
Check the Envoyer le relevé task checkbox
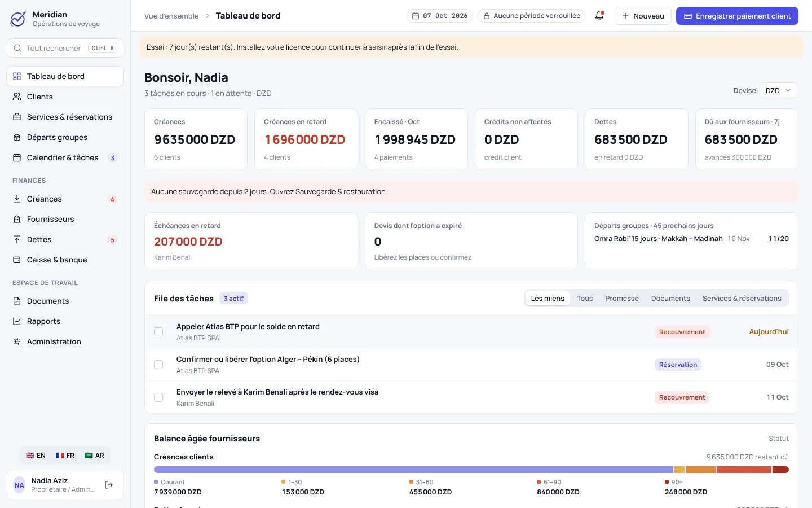(x=158, y=397)
